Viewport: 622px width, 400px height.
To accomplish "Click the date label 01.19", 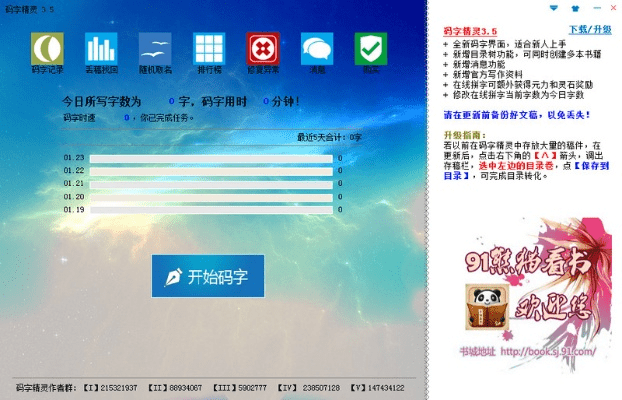I will 74,210.
